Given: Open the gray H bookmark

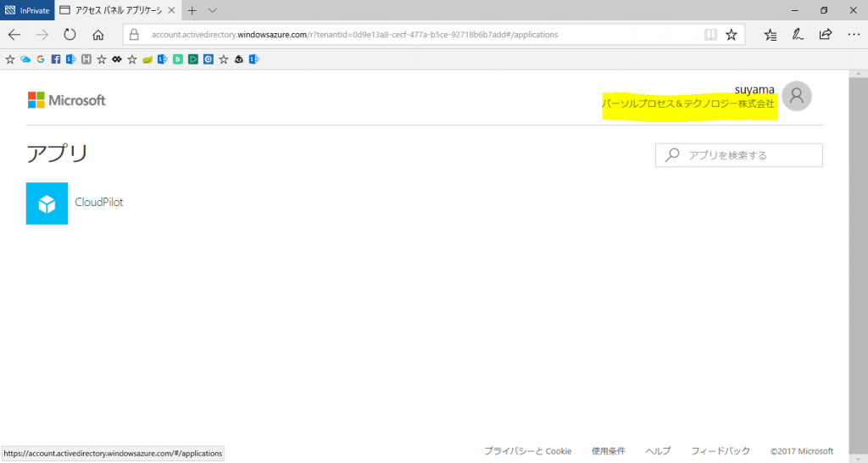Looking at the screenshot, I should [86, 59].
